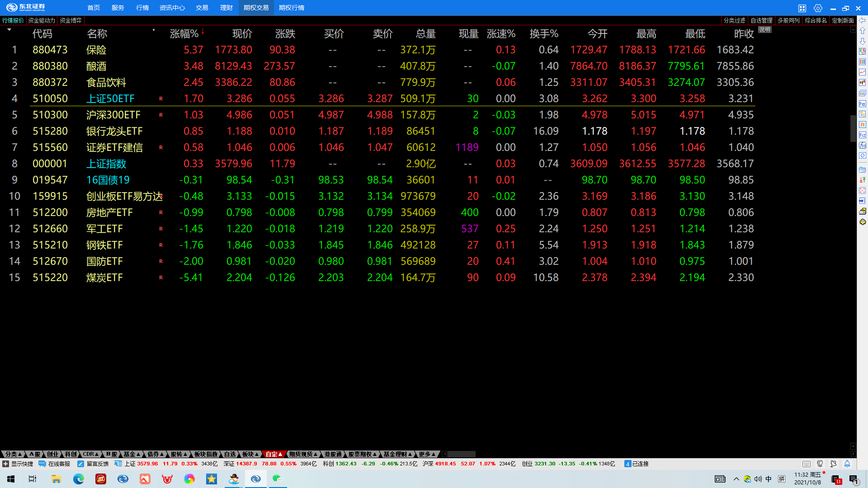This screenshot has height=488, width=868.
Task: Toggle 显示快捷 plus button in status bar
Action: coord(6,464)
